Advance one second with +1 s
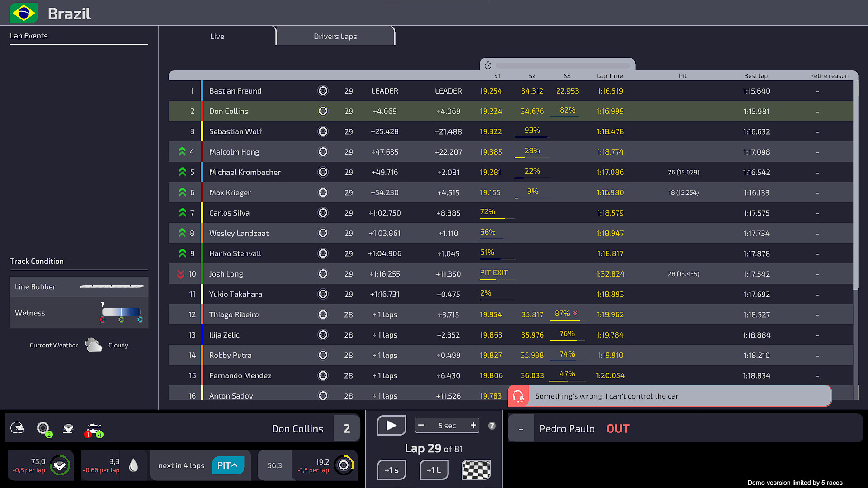This screenshot has height=488, width=868. coord(392,470)
